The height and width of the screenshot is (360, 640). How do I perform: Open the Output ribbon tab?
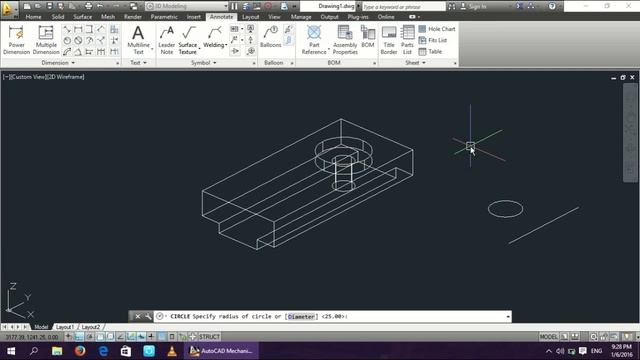coord(329,17)
